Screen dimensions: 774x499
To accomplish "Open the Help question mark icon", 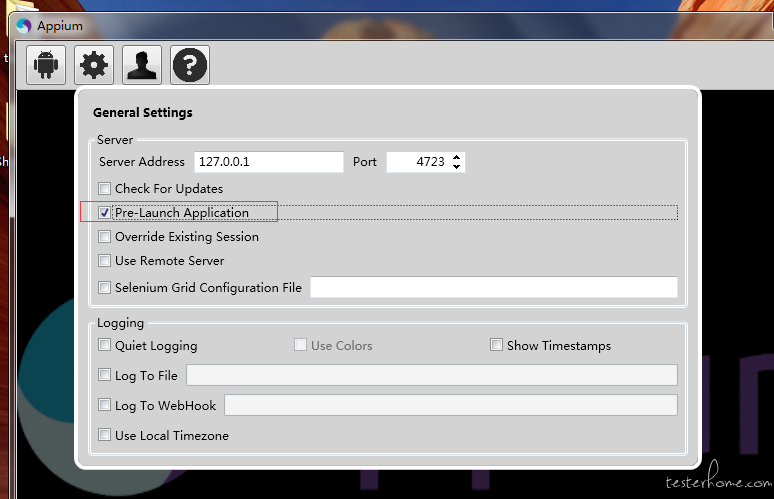I will tap(190, 65).
